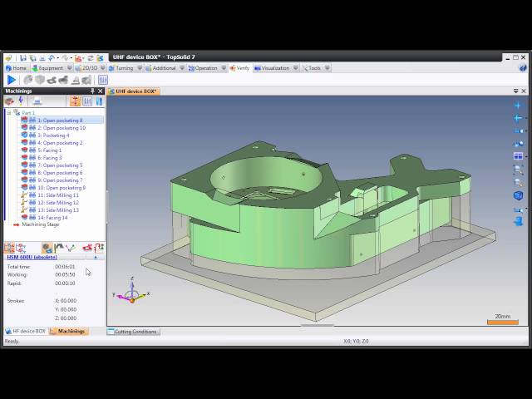Select 11: Side Milling 11 operation
Viewport: 532px width, 399px height.
pyautogui.click(x=57, y=195)
